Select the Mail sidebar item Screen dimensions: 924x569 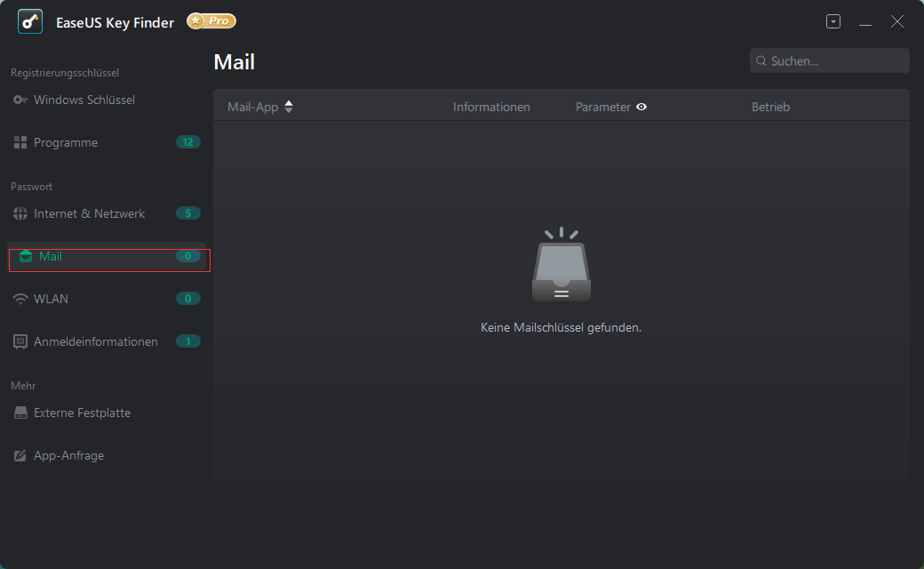pyautogui.click(x=106, y=256)
